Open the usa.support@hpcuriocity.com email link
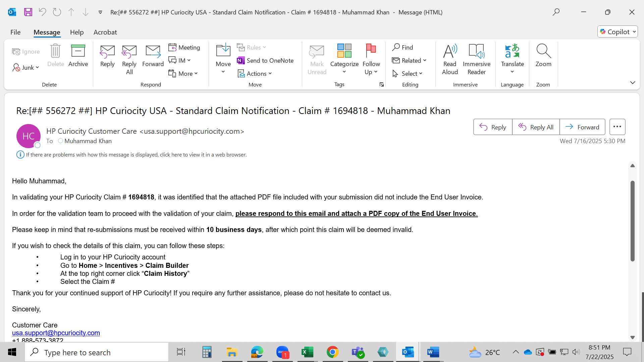The width and height of the screenshot is (644, 362). pos(56,333)
